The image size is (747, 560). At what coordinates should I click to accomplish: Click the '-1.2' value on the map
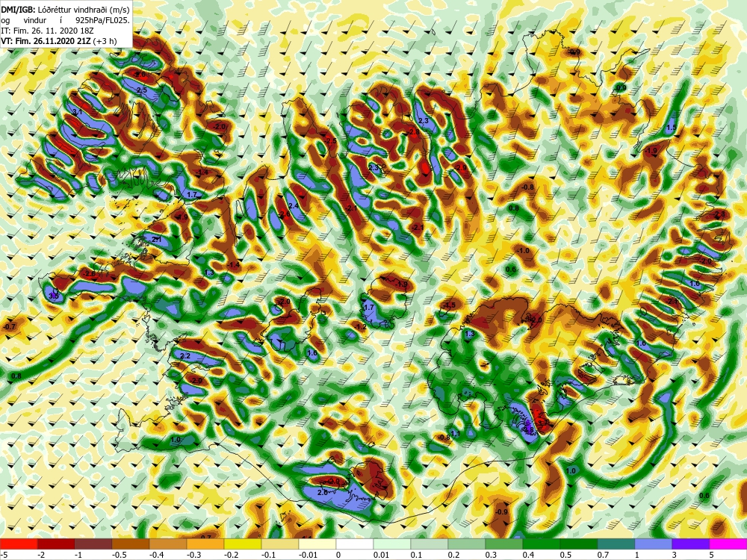(x=361, y=327)
